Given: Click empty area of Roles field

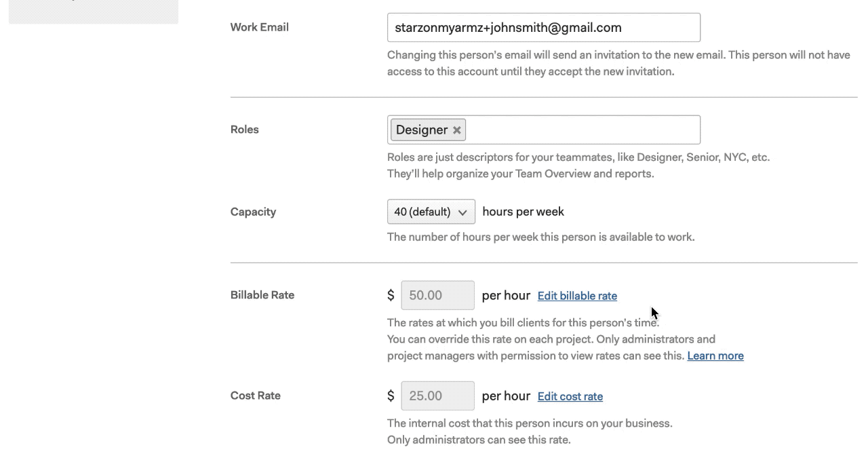Looking at the screenshot, I should [583, 130].
